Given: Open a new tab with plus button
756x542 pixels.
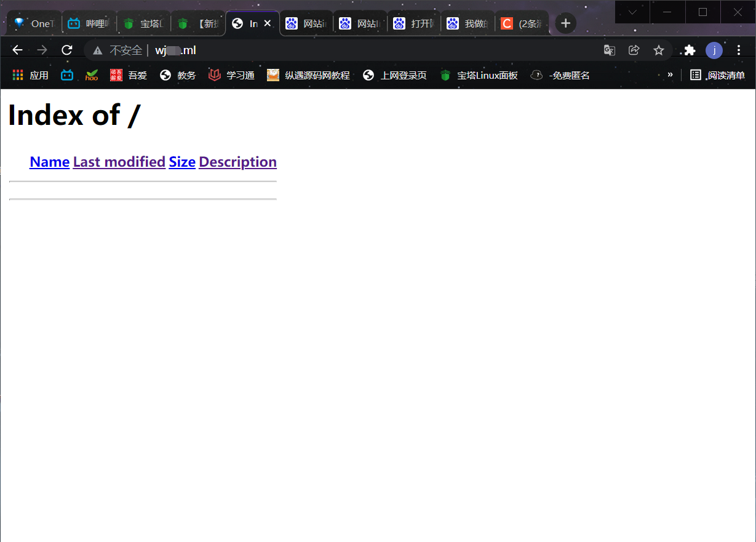Looking at the screenshot, I should pyautogui.click(x=566, y=23).
